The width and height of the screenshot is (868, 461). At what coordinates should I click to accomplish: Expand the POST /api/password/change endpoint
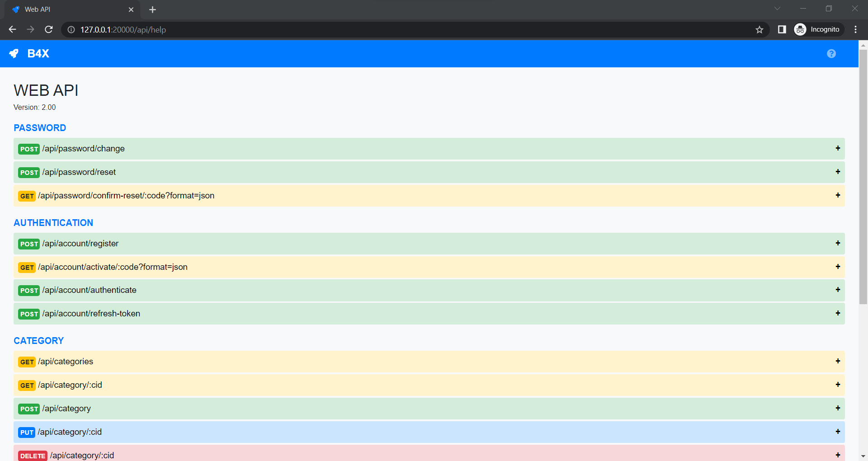838,148
